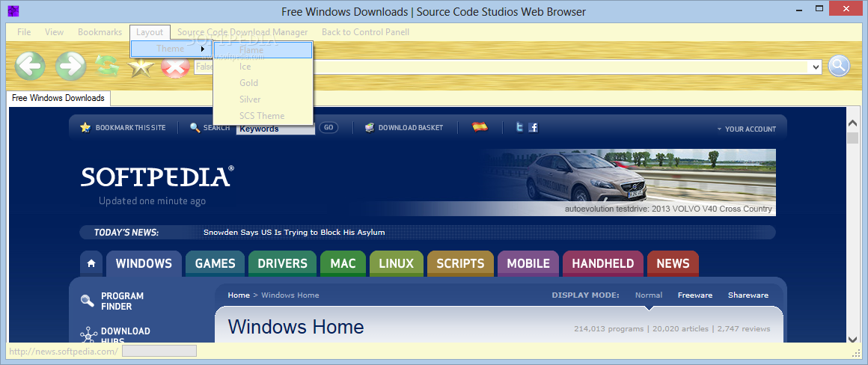Click the Download Hubs network icon
868x365 pixels.
(88, 335)
